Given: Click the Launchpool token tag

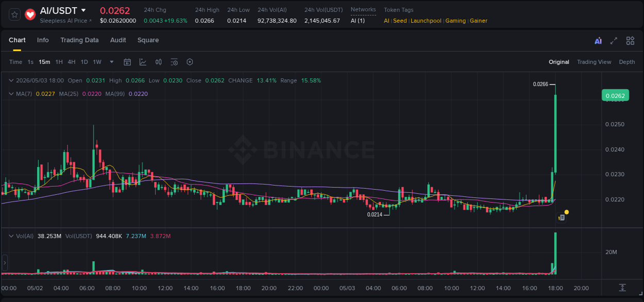Looking at the screenshot, I should tap(426, 21).
